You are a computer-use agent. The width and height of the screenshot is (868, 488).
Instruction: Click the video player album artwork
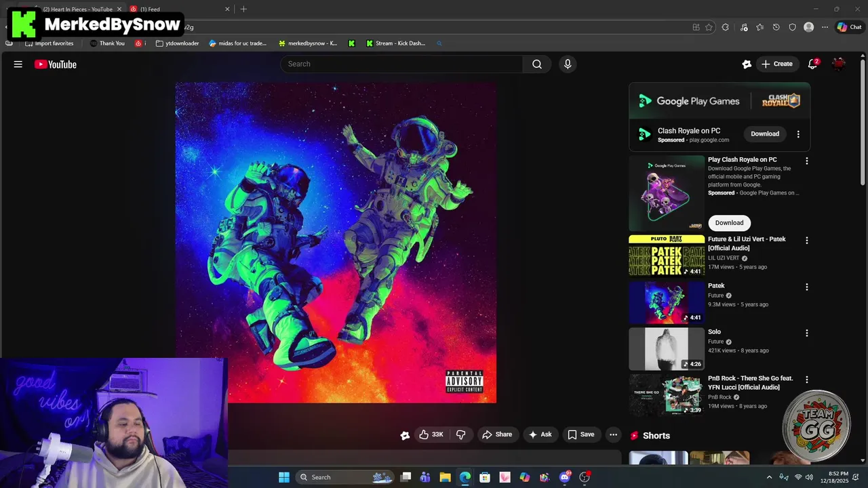coord(336,243)
